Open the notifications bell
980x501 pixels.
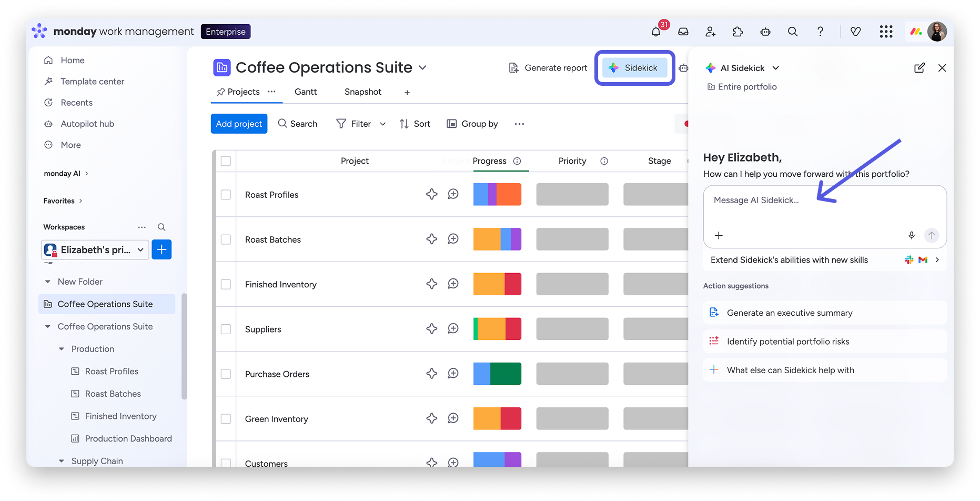pyautogui.click(x=655, y=32)
